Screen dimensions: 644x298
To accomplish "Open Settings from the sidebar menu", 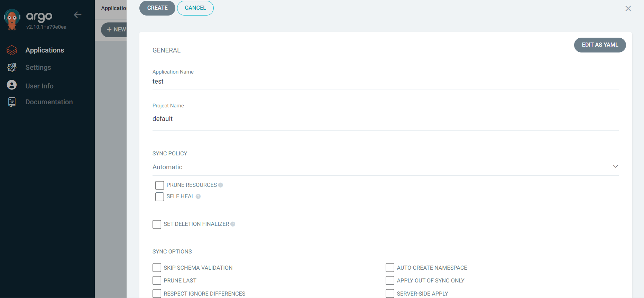I will point(38,67).
